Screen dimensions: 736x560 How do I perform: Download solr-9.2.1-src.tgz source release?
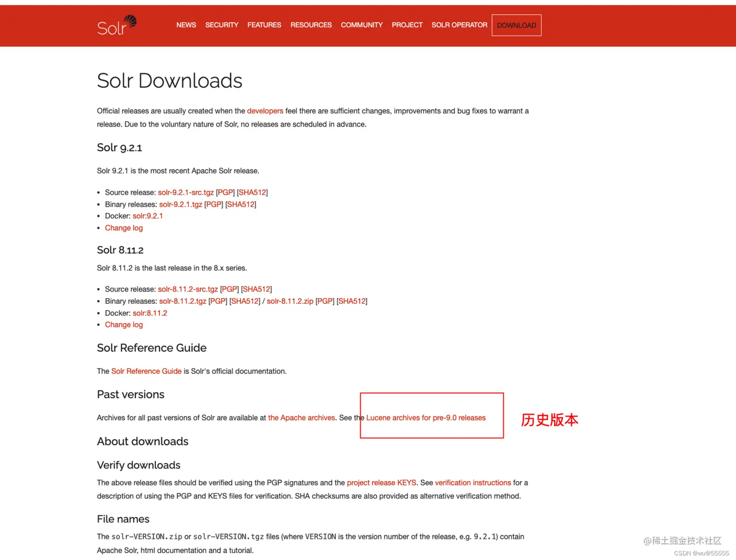click(x=186, y=192)
